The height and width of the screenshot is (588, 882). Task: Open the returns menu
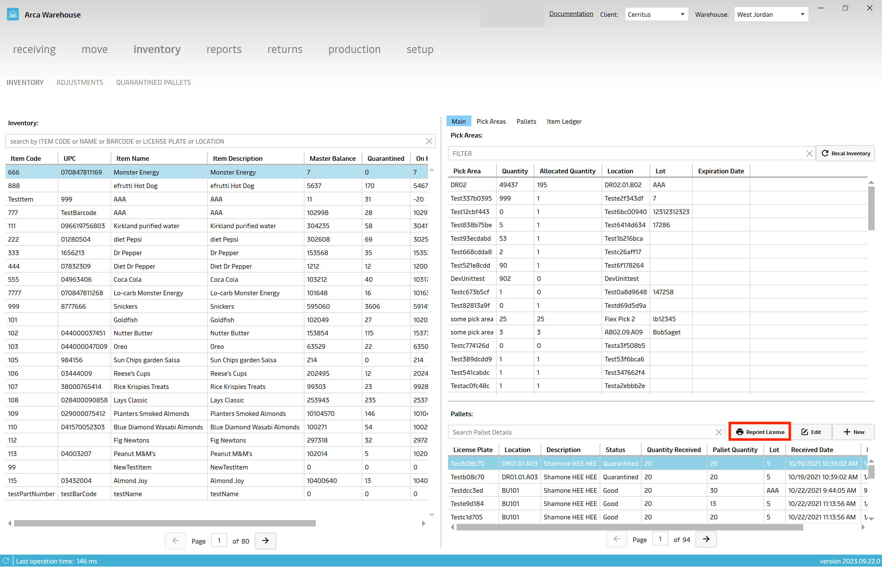[x=285, y=49]
